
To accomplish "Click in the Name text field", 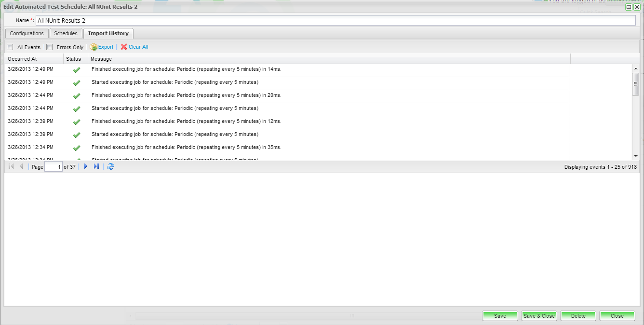I will 335,21.
